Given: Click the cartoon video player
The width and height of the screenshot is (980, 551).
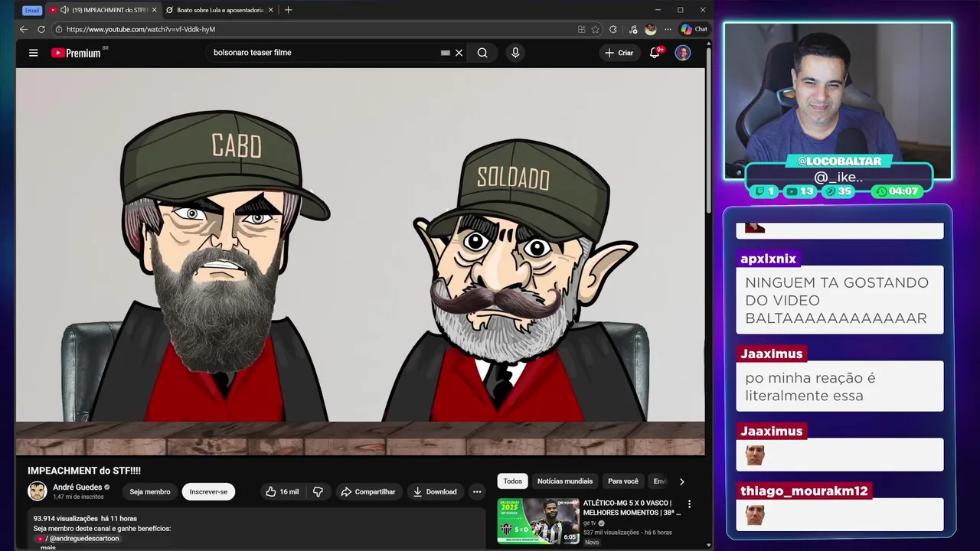Looking at the screenshot, I should pos(360,262).
